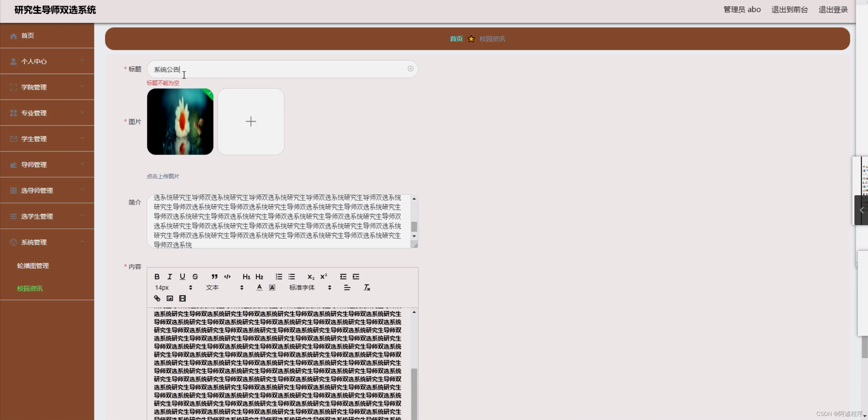This screenshot has height=420, width=868.
Task: Click 退出登录 link in header
Action: point(833,10)
